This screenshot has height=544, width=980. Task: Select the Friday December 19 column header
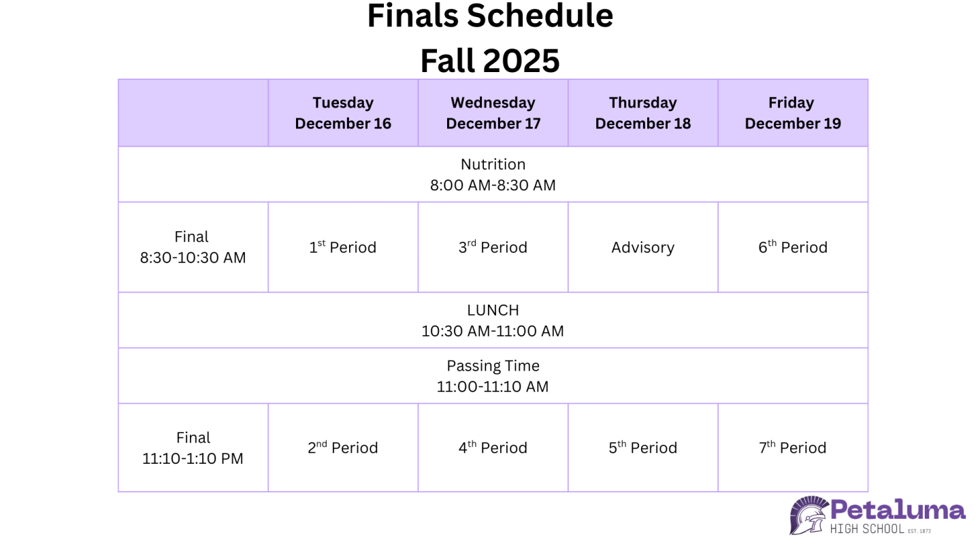(x=792, y=113)
